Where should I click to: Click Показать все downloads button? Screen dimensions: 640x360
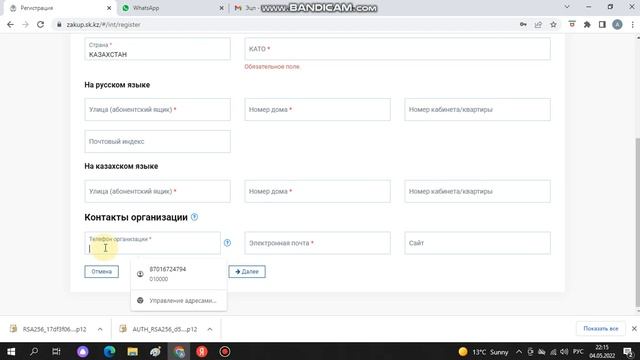pyautogui.click(x=600, y=329)
